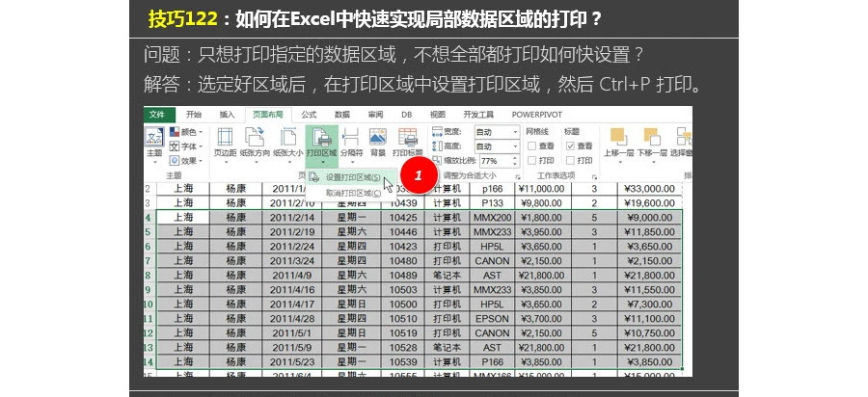Select the cell containing ¥10,750.00
This screenshot has width=868, height=397.
[x=650, y=332]
